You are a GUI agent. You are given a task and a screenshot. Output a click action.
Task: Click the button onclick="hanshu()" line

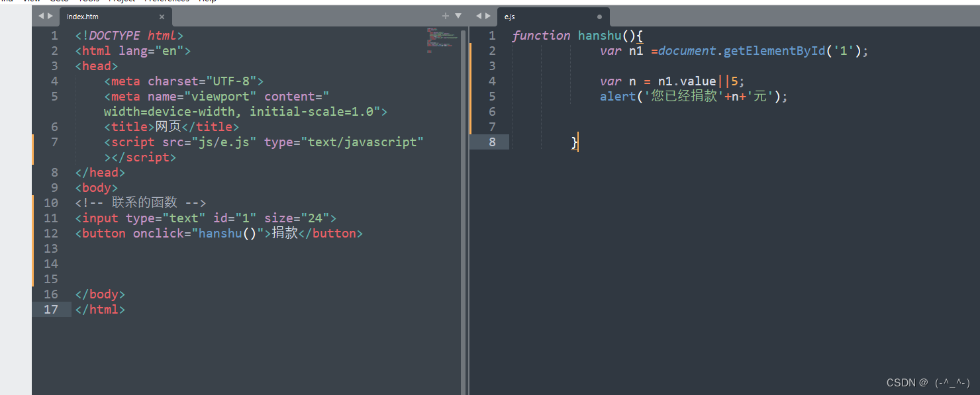[219, 234]
